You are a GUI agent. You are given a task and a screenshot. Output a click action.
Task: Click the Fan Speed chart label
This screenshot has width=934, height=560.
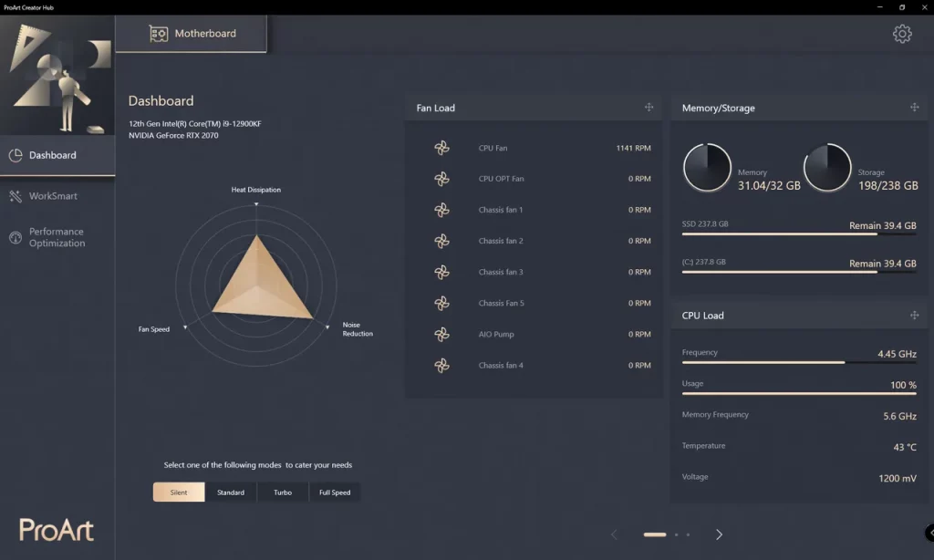point(153,329)
